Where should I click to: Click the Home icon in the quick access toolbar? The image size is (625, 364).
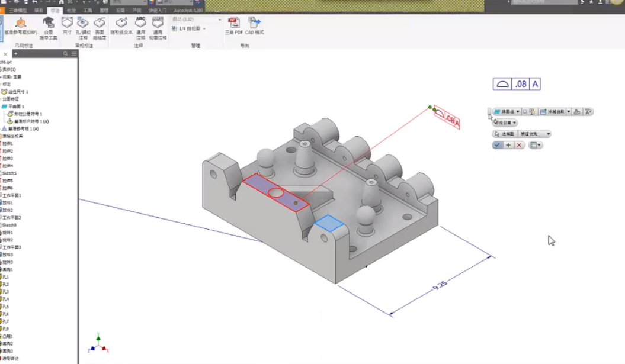62,2
